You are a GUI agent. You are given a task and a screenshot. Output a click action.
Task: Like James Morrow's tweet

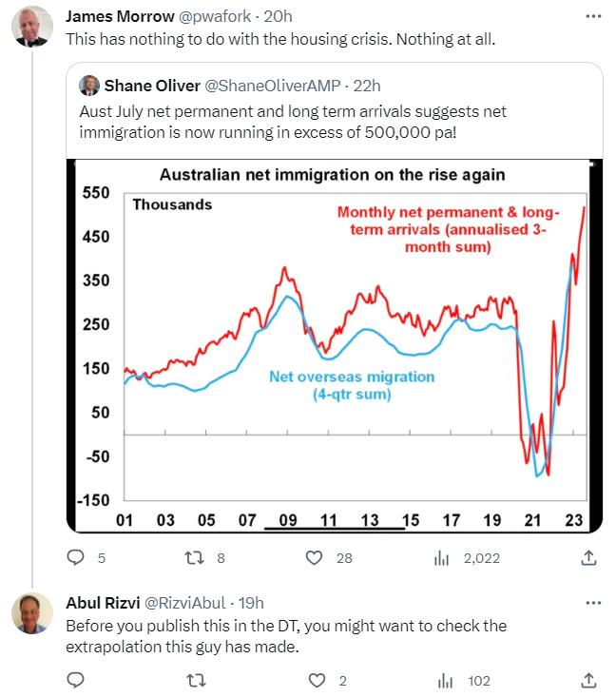pos(315,558)
